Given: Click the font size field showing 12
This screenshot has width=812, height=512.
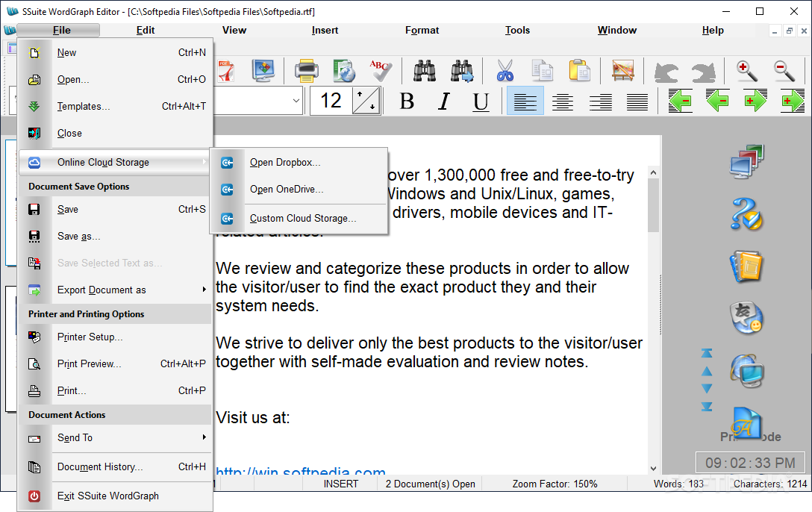Looking at the screenshot, I should coord(331,101).
